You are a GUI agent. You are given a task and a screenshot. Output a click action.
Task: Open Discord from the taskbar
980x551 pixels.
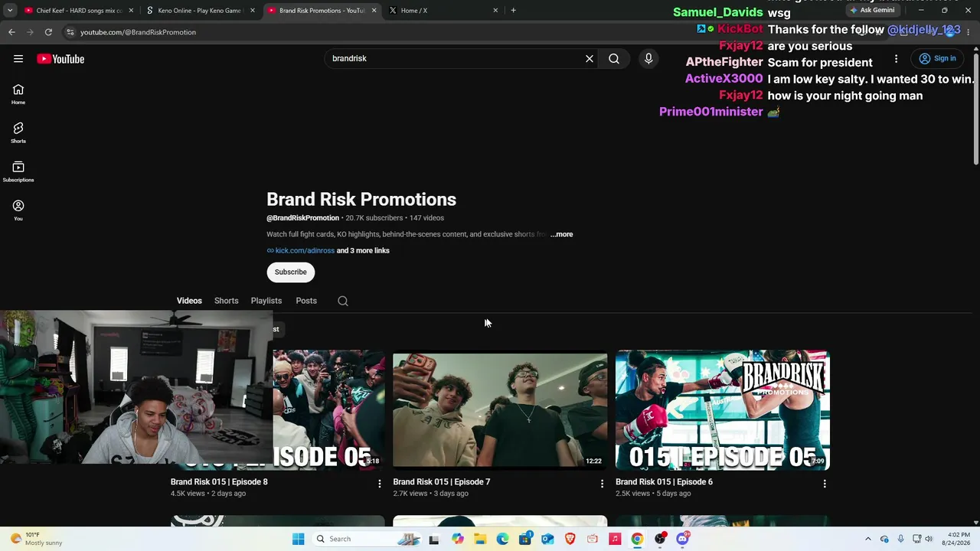click(x=682, y=539)
